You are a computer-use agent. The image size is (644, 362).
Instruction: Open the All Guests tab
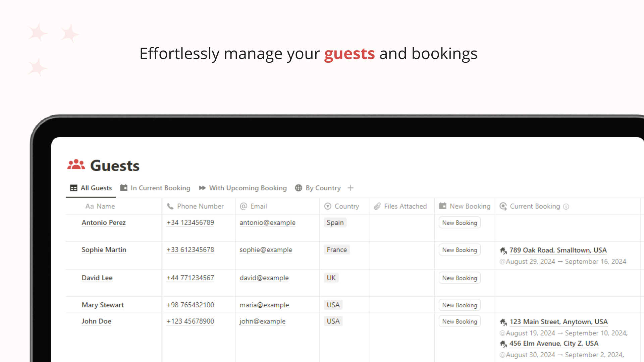point(91,188)
